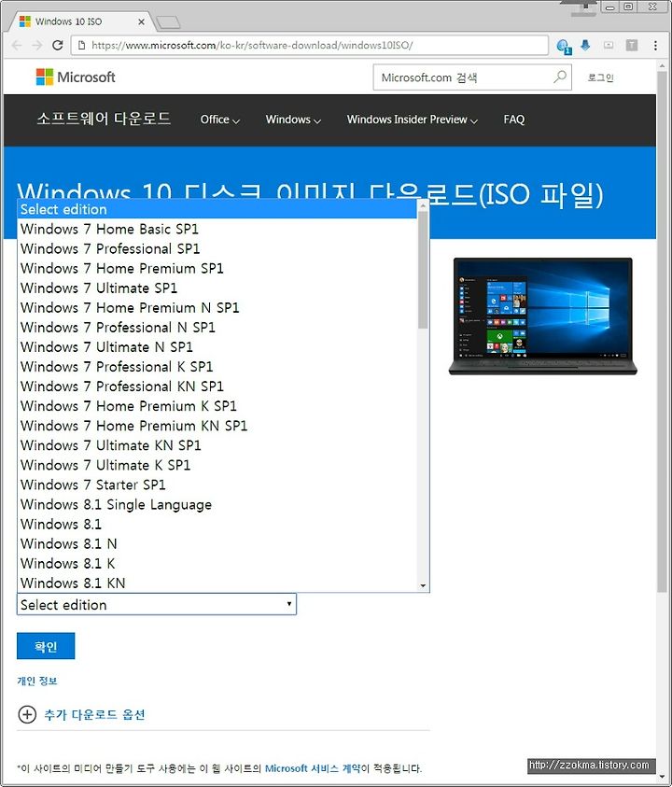Close the Windows 10 ISO tab
The image size is (672, 787).
click(142, 22)
